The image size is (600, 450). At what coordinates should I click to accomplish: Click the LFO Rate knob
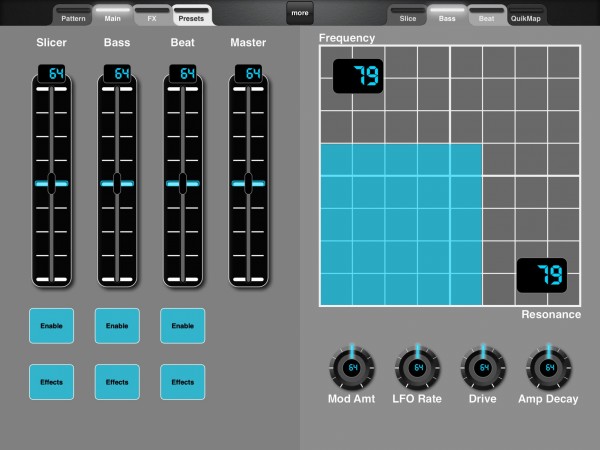click(417, 368)
